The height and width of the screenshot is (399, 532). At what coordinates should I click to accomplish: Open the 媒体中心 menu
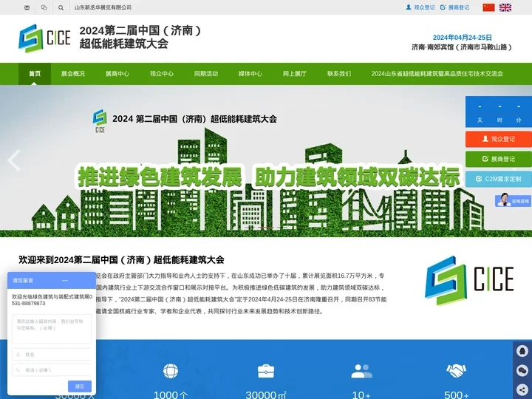(250, 74)
